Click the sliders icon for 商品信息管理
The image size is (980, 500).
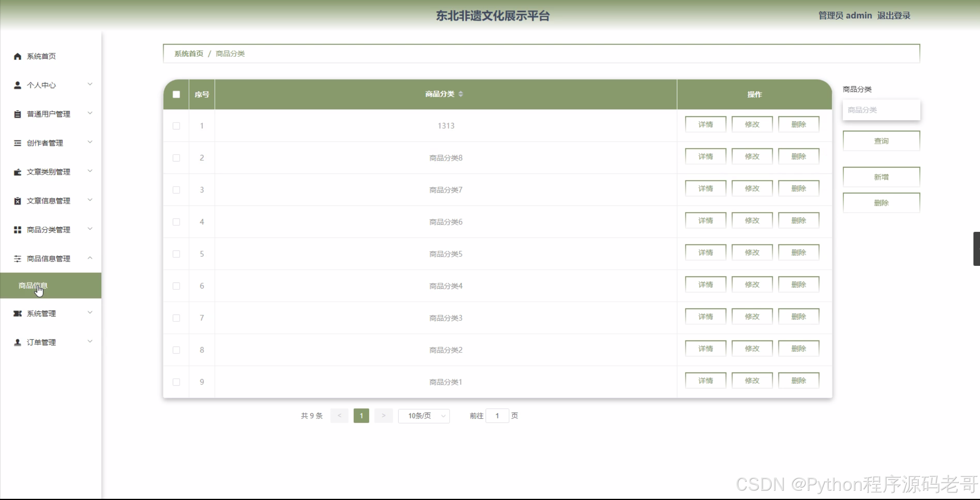(17, 259)
